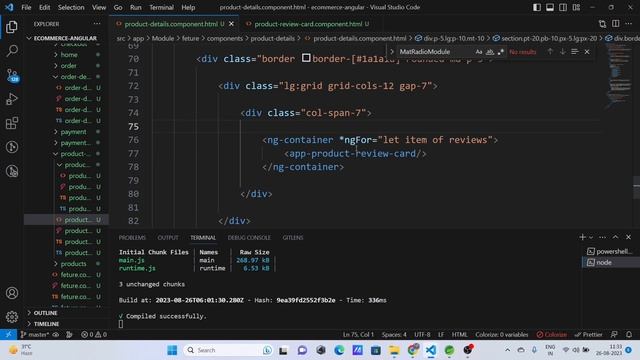Screen dimensions: 640x360
Task: Click the color swatch before border-[#1a1a1a]
Action: pos(306,58)
